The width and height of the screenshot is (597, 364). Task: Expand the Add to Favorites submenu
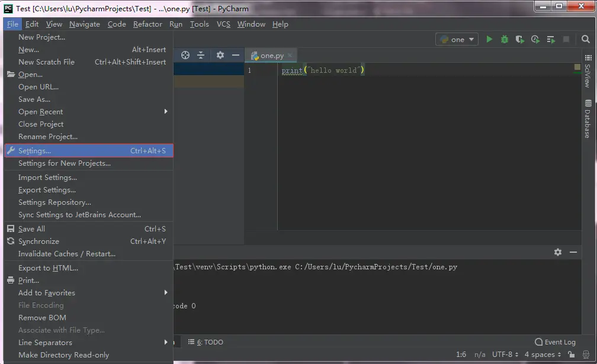(x=88, y=292)
